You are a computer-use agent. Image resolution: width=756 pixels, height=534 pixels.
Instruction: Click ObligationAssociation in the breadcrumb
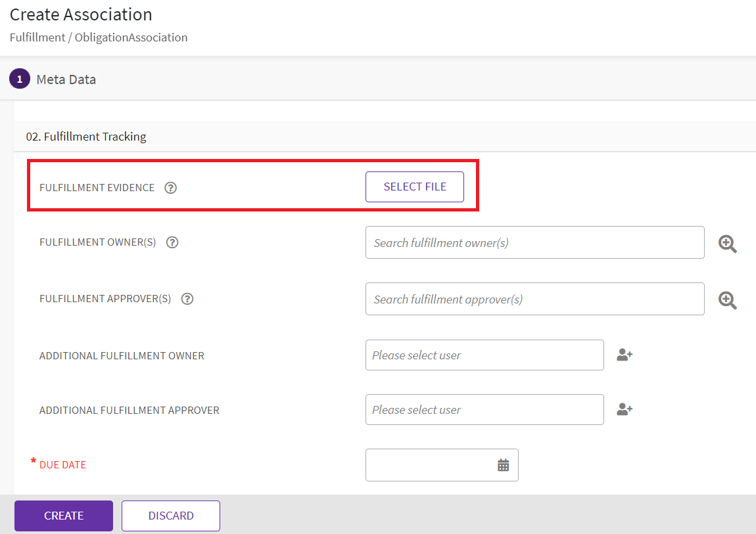[131, 37]
